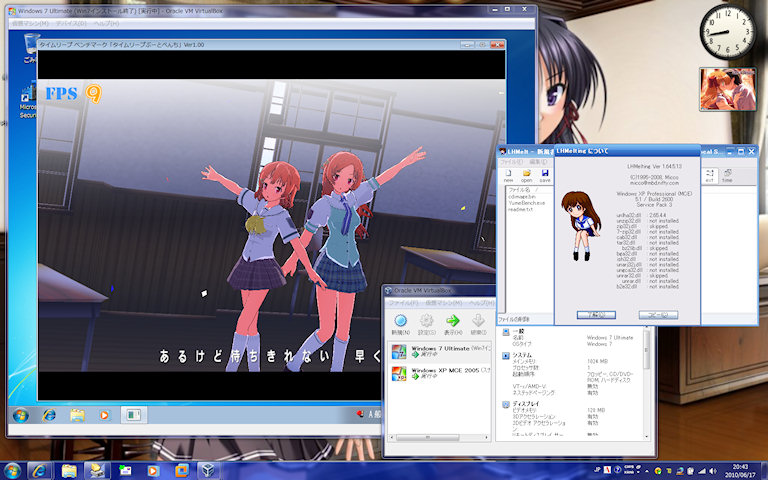Launch Internet Explorer from host taskbar
Viewport: 768px width, 480px height.
(x=40, y=471)
